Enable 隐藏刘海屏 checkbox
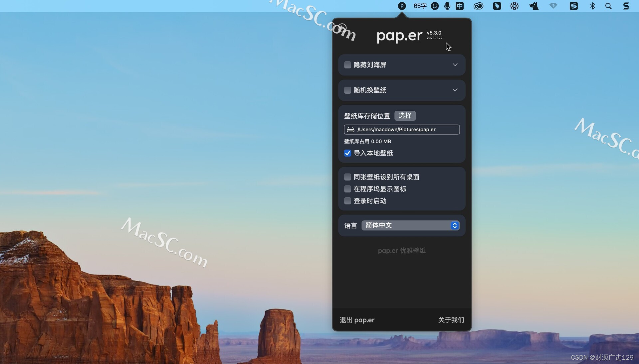Image resolution: width=639 pixels, height=364 pixels. point(347,65)
